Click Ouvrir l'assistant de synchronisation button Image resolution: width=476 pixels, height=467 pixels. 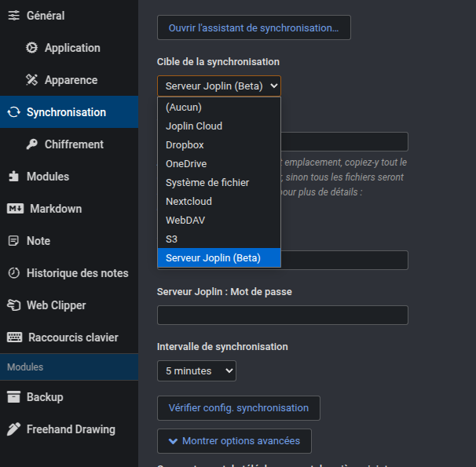254,27
